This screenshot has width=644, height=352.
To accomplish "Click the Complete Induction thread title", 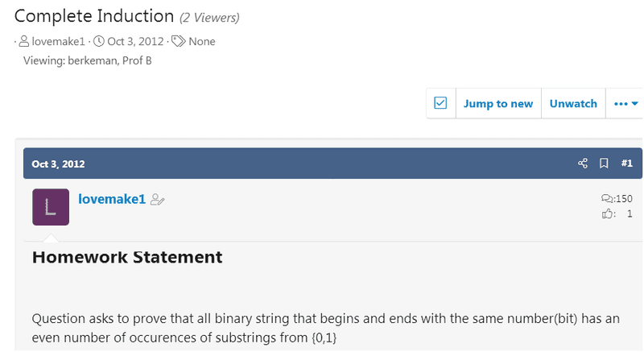I will click(x=94, y=15).
